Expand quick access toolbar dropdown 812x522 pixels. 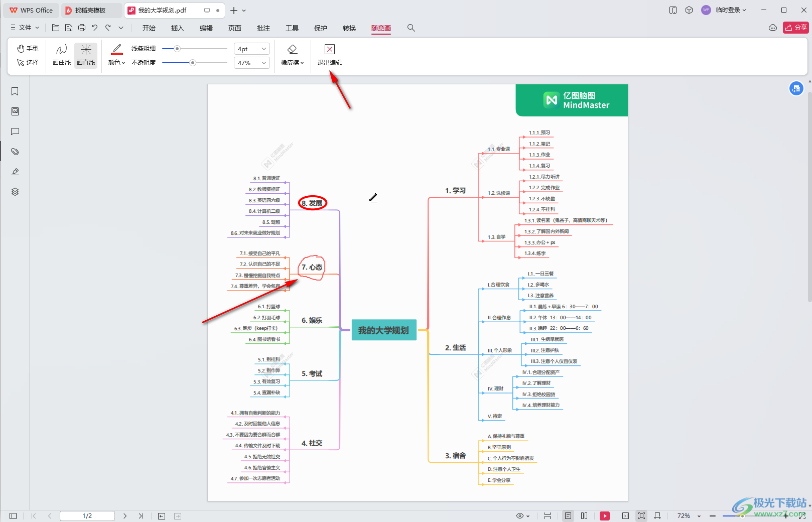coord(121,28)
